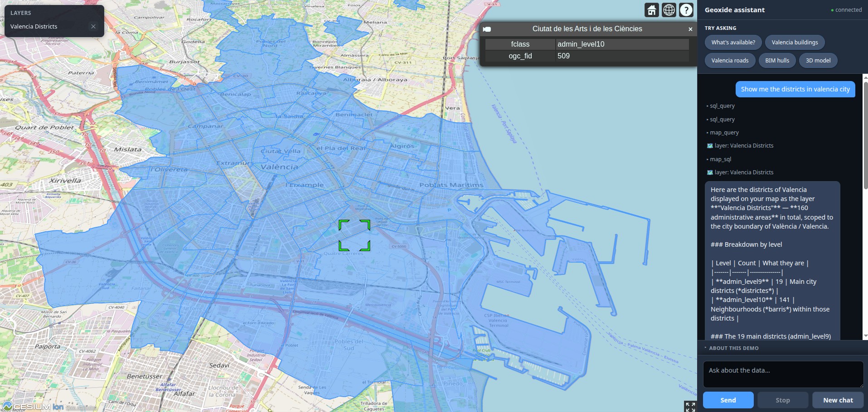This screenshot has height=412, width=868.
Task: Click the 'layer: Valencia Districts' text below map_query
Action: pos(744,146)
